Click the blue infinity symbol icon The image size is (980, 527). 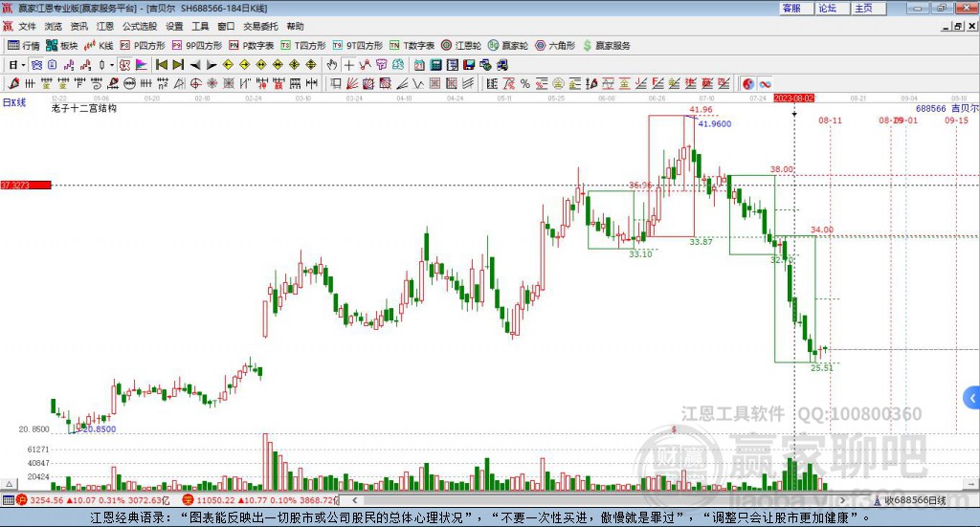[765, 83]
